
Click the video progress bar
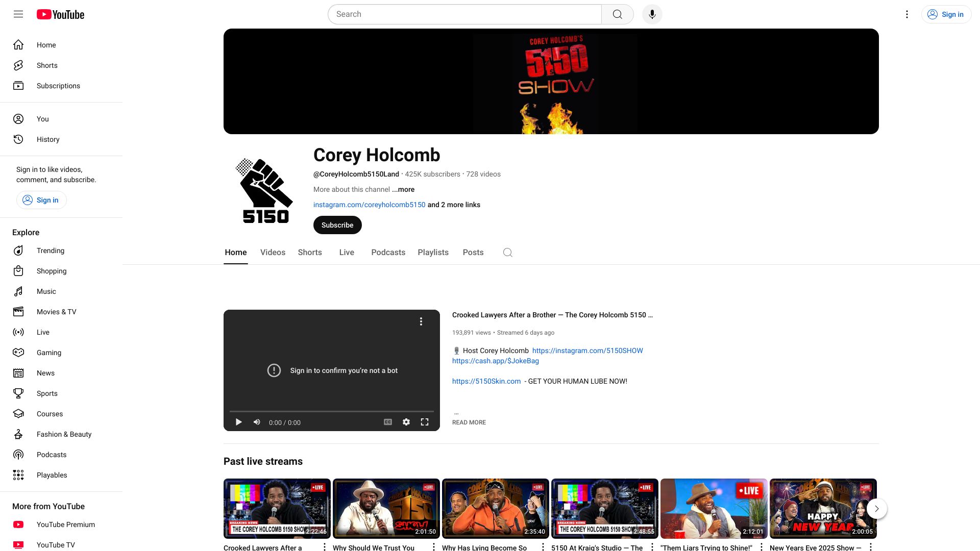pos(331,411)
